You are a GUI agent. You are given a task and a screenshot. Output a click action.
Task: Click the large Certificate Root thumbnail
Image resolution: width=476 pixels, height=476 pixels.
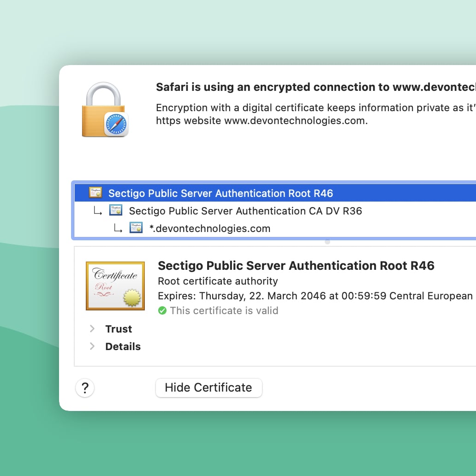(x=115, y=286)
